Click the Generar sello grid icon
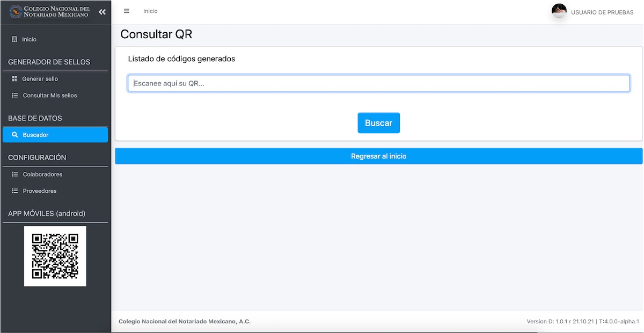The image size is (644, 333). (x=14, y=79)
